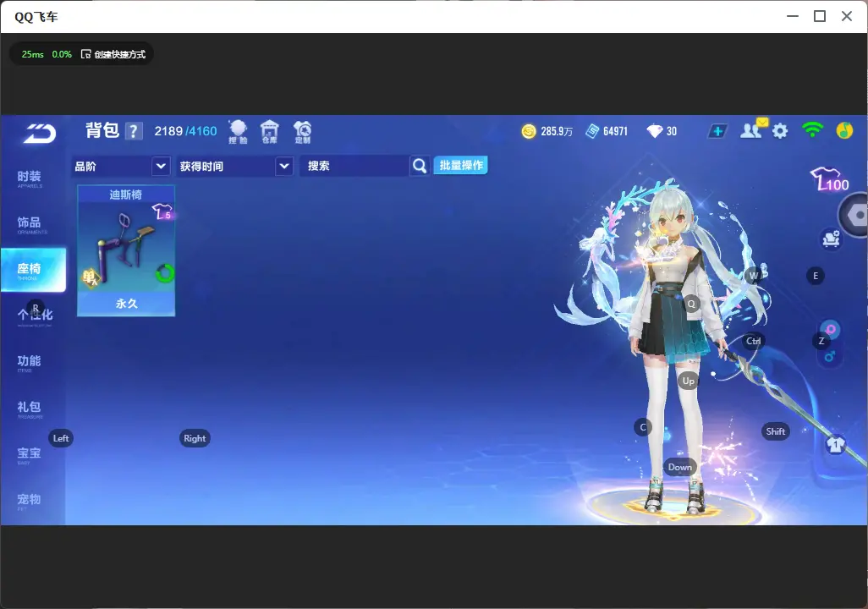Click the Ctrl key overlay button
Screen dimensions: 868x609
coord(753,341)
